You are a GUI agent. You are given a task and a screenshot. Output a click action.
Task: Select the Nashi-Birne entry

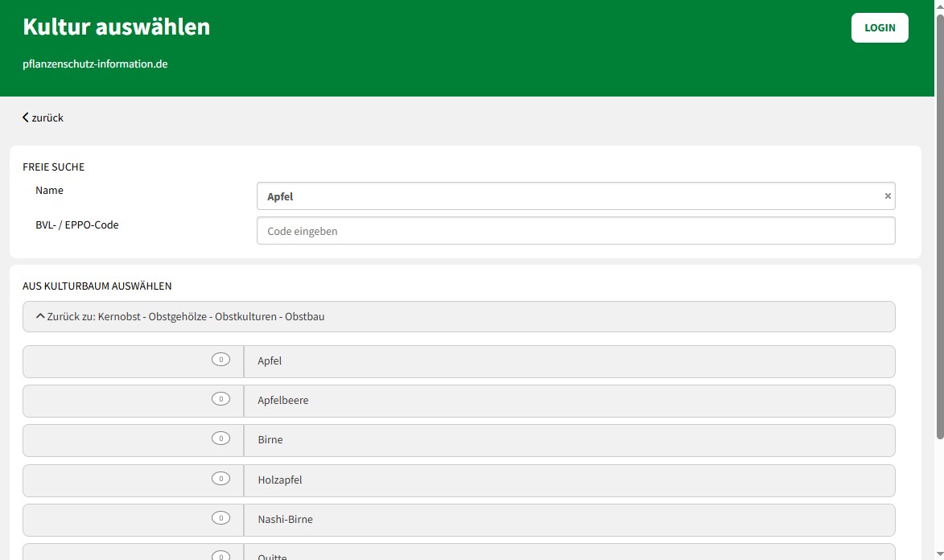568,520
